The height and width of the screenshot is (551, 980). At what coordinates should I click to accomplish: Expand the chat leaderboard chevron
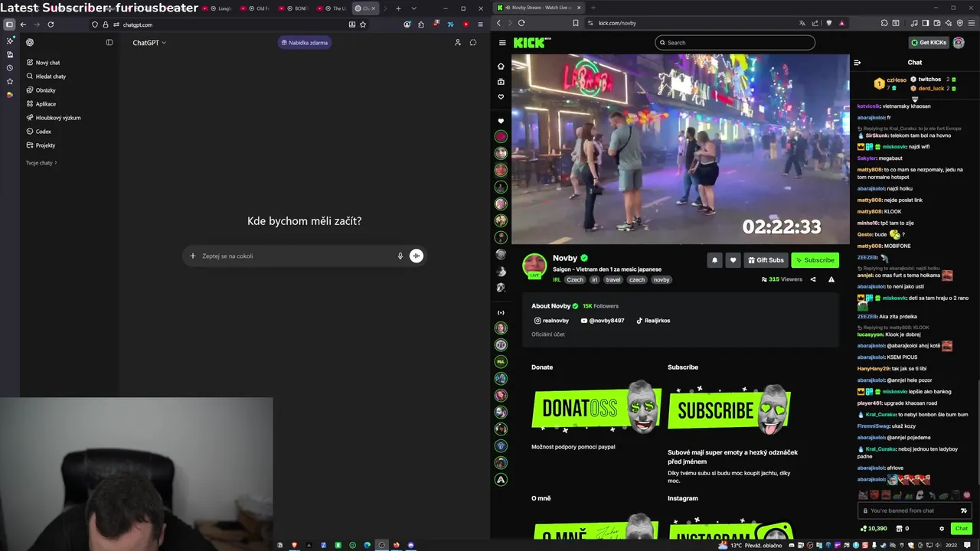[x=914, y=99]
